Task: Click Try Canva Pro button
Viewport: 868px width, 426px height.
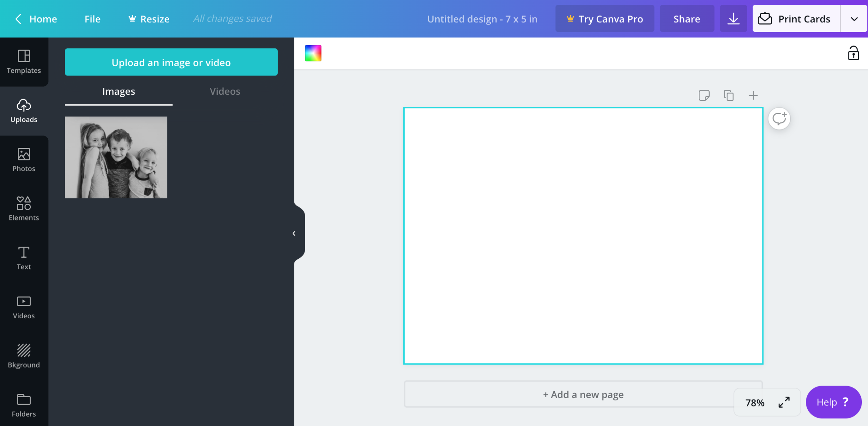Action: tap(605, 19)
